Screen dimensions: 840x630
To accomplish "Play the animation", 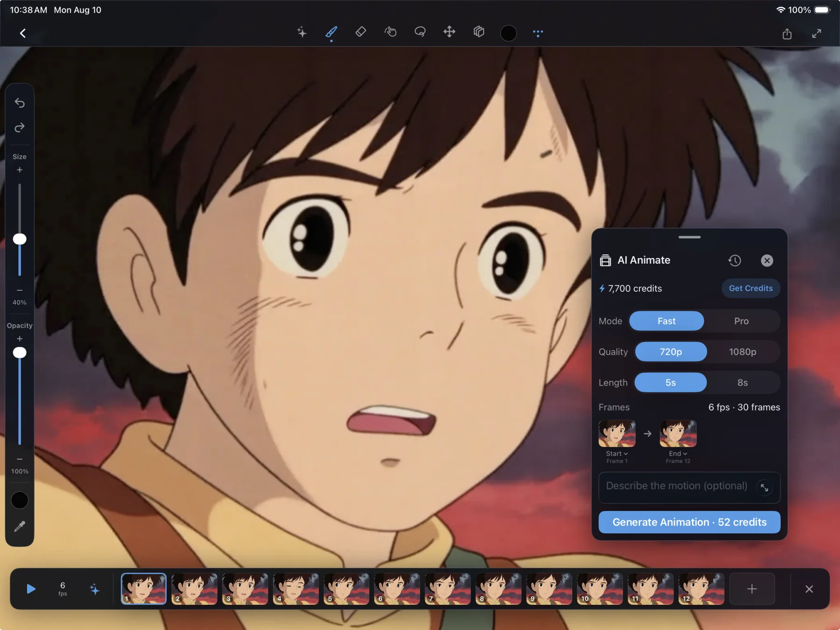I will tap(31, 589).
